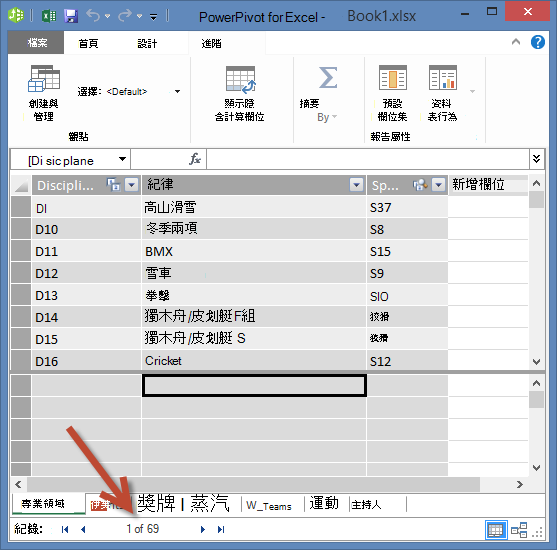
Task: Open the redo history dropdown arrow
Action: pyautogui.click(x=140, y=16)
